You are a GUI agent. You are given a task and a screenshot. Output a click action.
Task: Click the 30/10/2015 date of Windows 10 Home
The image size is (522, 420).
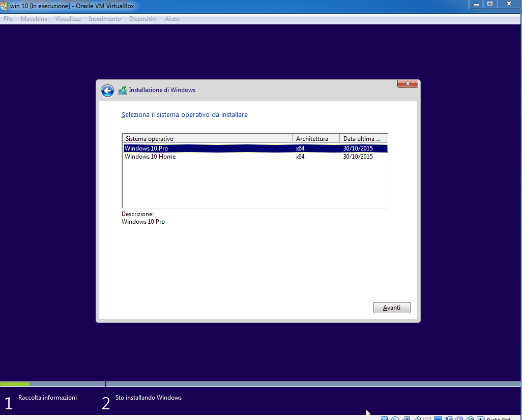(358, 157)
